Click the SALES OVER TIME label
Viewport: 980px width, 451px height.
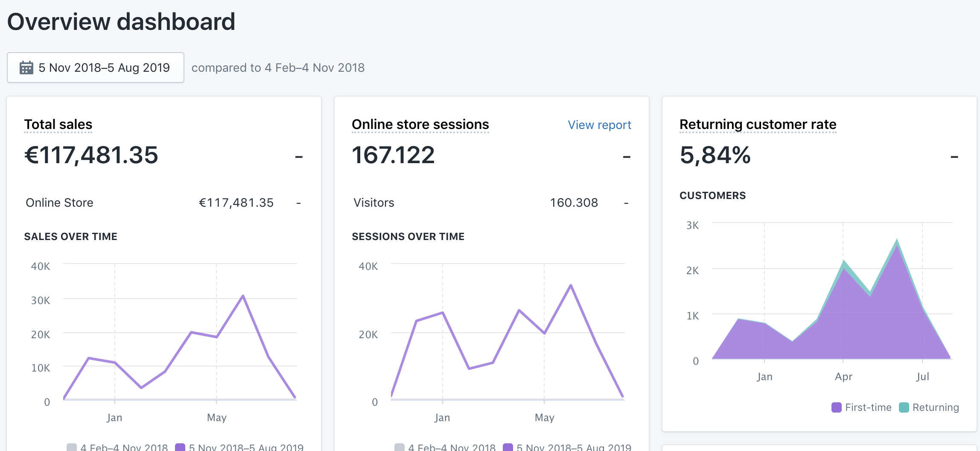point(70,237)
